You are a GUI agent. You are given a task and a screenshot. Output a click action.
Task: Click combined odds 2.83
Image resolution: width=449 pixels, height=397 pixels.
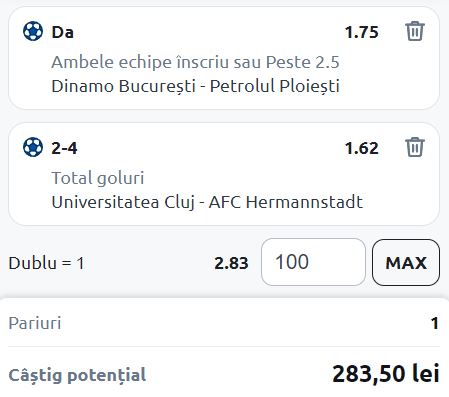click(231, 263)
